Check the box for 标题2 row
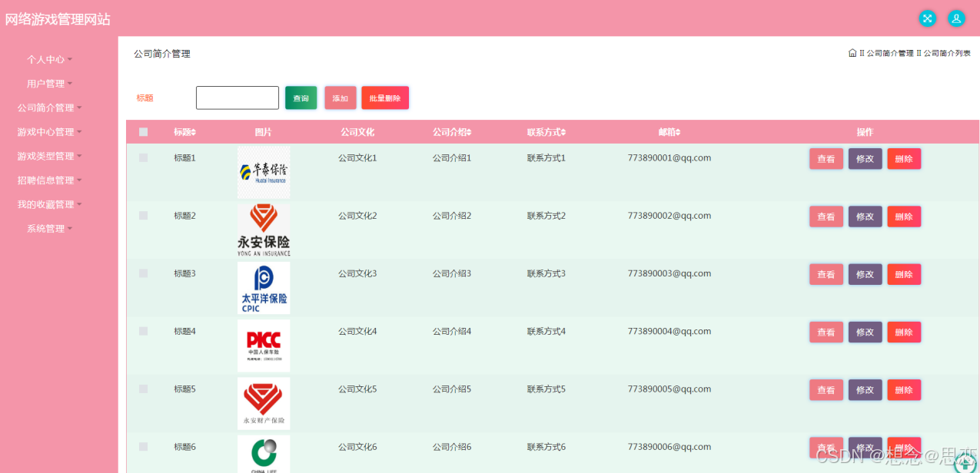980x473 pixels. pyautogui.click(x=144, y=216)
